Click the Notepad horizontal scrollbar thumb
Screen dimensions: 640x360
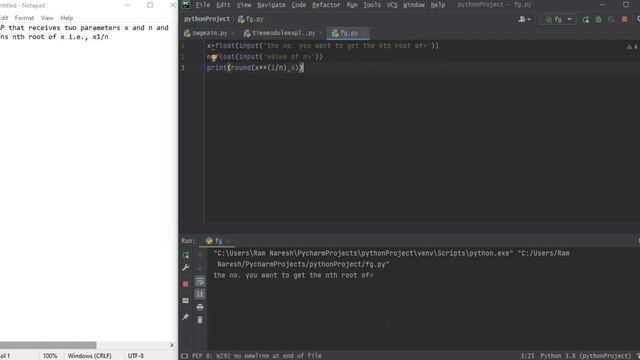tap(48, 345)
